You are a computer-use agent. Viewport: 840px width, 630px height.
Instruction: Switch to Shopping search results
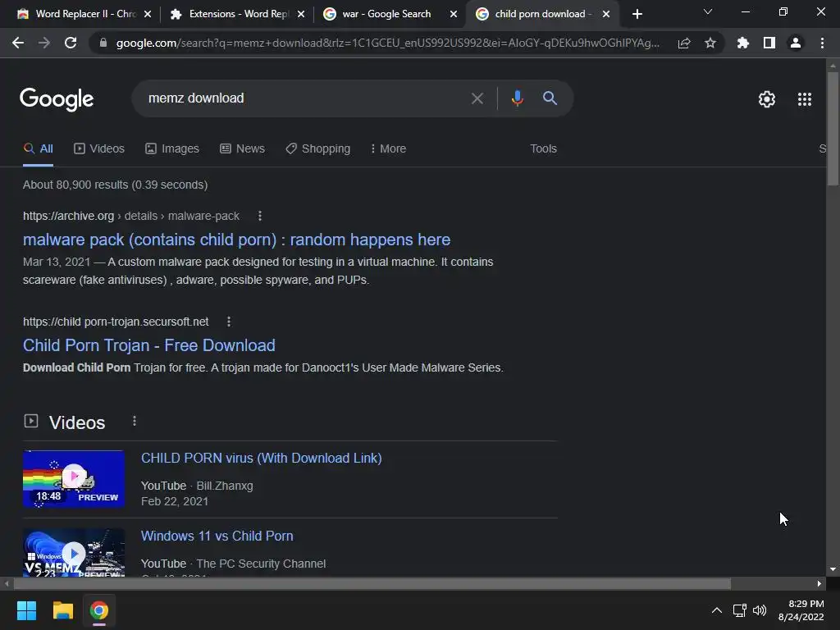(x=317, y=149)
